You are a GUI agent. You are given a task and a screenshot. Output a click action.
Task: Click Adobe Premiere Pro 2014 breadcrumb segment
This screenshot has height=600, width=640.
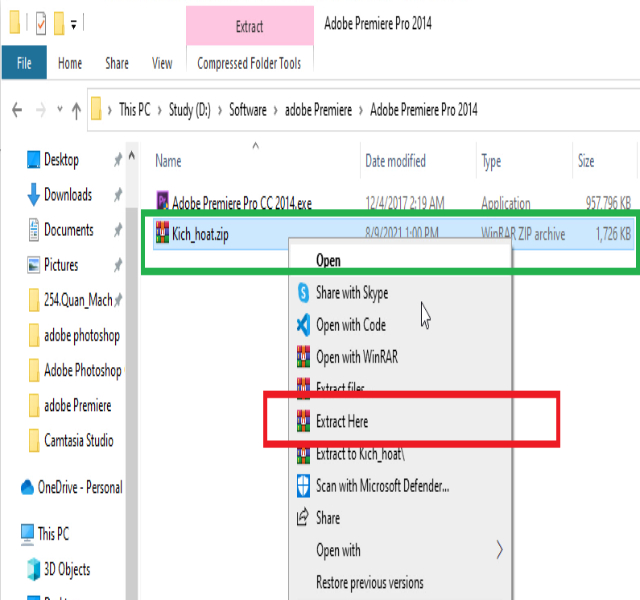tap(424, 110)
